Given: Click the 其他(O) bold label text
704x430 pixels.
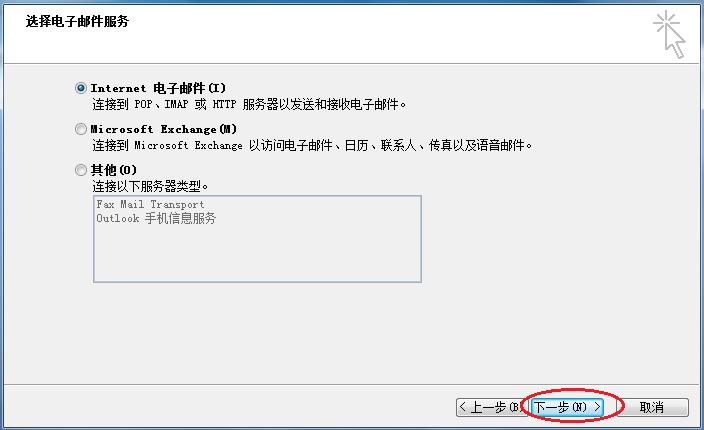Looking at the screenshot, I should pos(114,170).
